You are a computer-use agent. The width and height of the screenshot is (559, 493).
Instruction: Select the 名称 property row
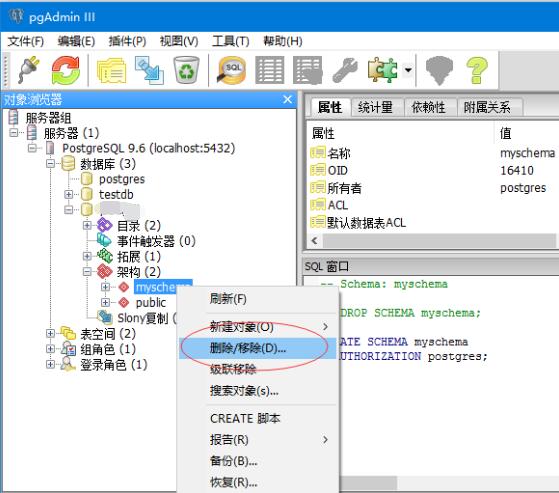433,153
